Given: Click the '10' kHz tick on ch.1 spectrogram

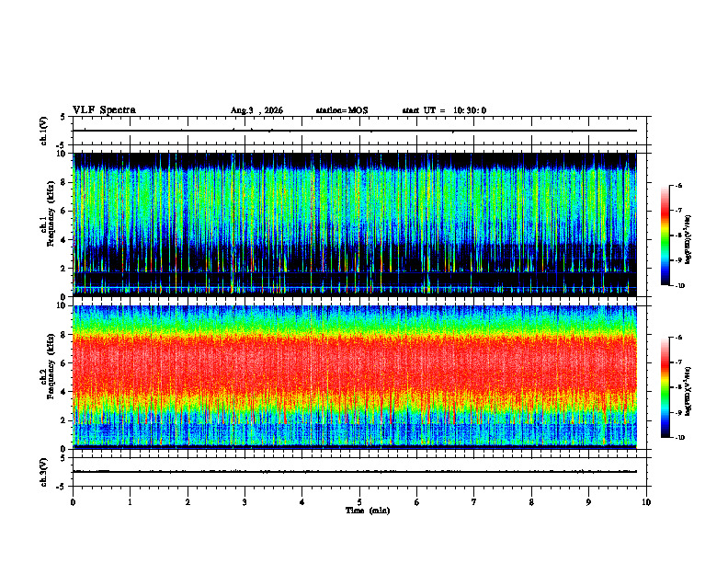Looking at the screenshot, I should click(63, 154).
